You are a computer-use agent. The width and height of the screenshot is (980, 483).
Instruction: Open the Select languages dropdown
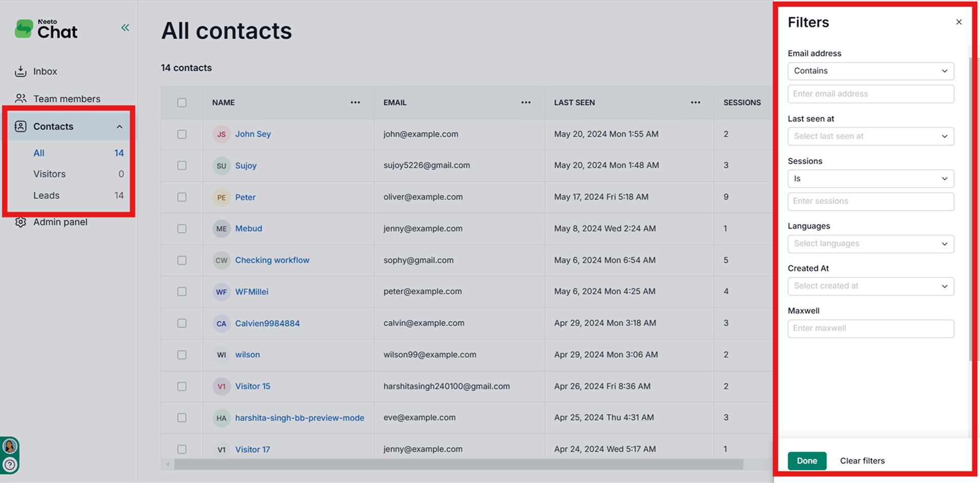point(870,244)
